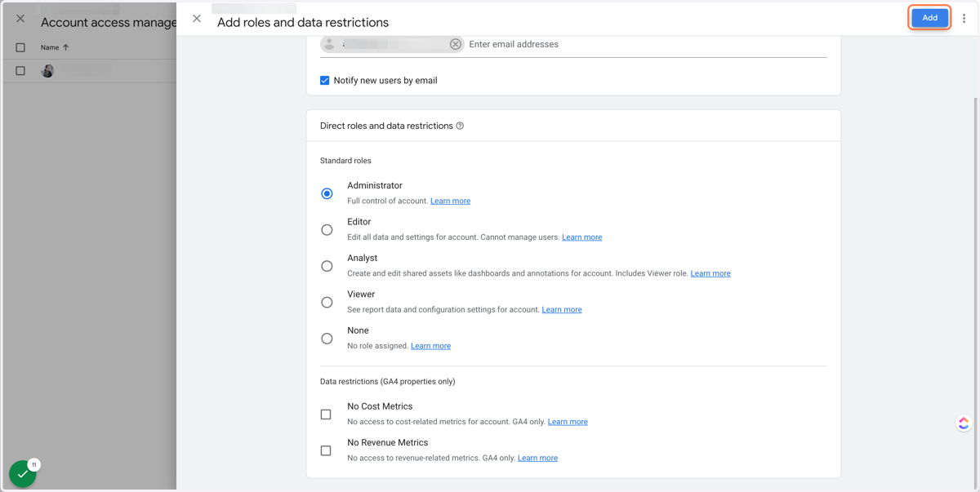Check the first user row checkbox

20,71
